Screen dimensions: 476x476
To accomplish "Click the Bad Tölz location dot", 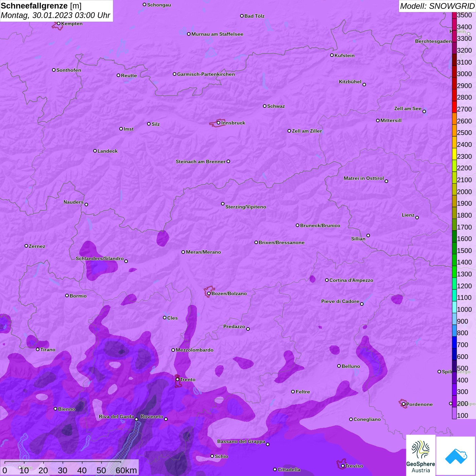I will coord(242,16).
